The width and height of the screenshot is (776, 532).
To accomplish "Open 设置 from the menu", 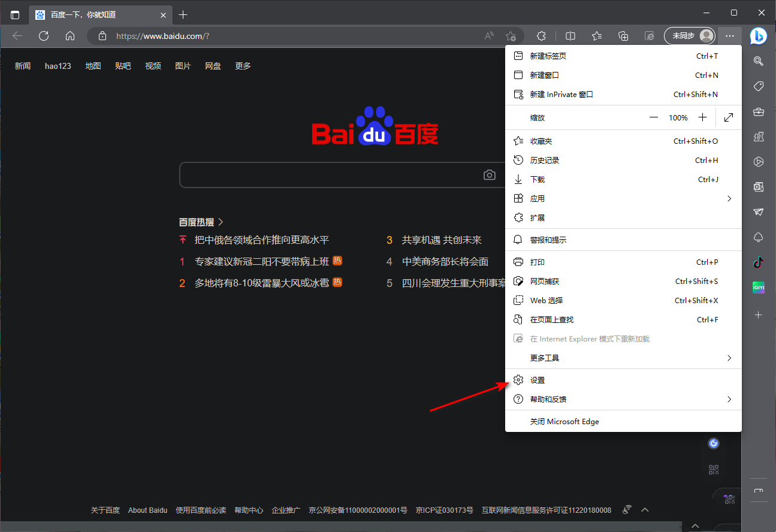I will point(623,380).
